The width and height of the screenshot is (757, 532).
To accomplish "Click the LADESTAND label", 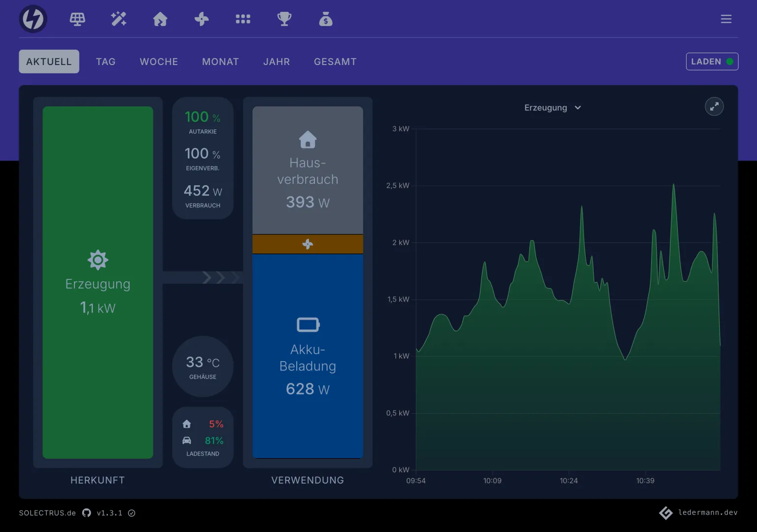I will (x=203, y=454).
